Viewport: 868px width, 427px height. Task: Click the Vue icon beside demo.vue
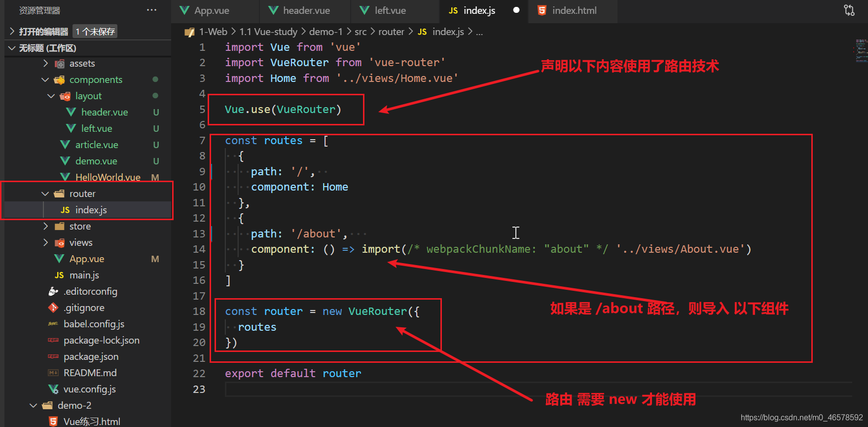[x=65, y=161]
